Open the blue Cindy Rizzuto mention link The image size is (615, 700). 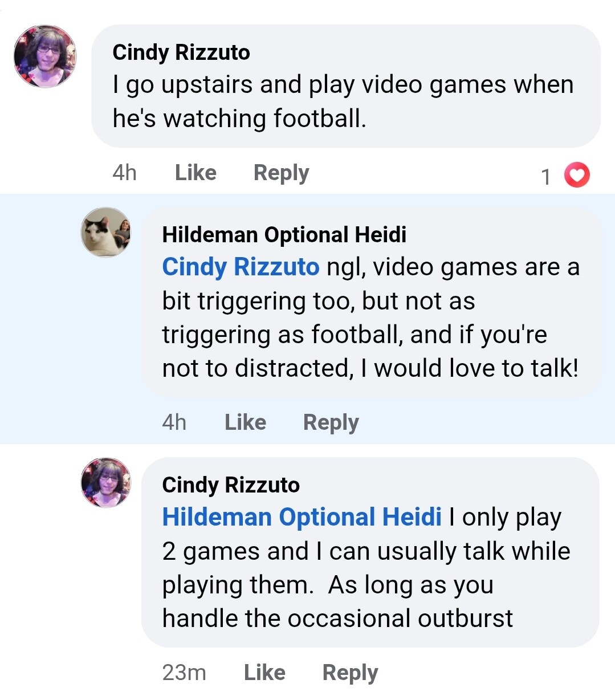click(x=241, y=267)
